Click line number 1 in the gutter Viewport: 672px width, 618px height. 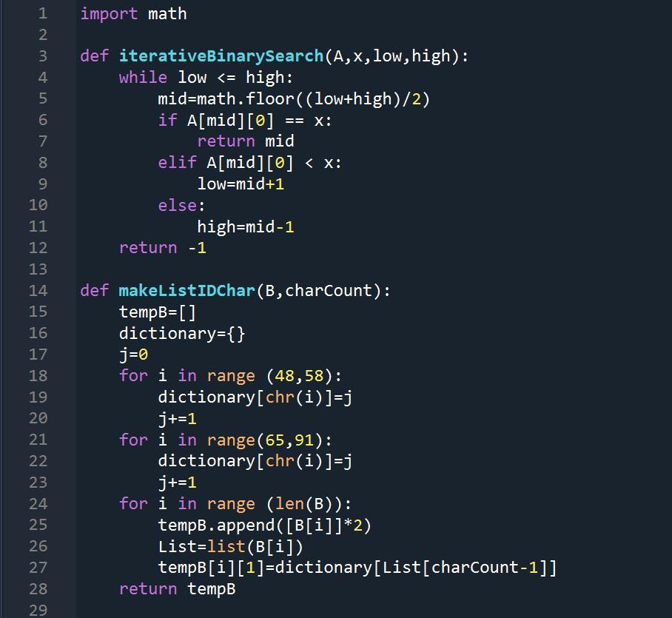point(42,13)
